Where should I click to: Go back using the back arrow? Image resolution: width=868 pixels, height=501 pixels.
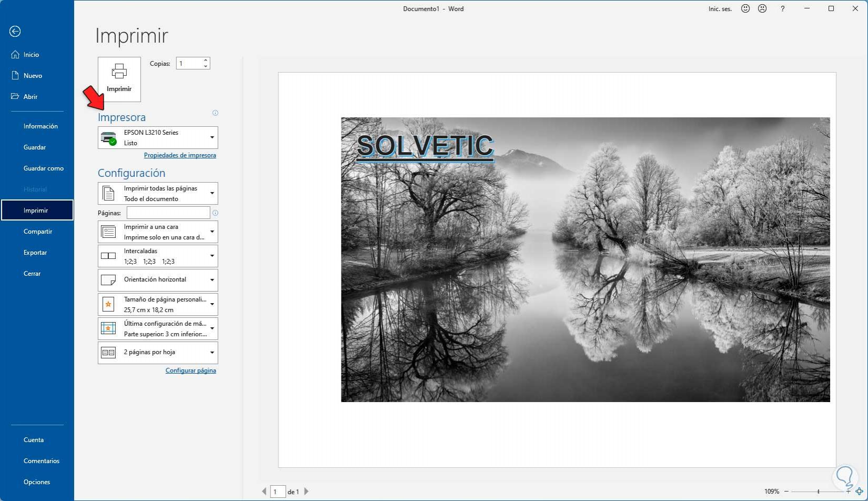15,32
